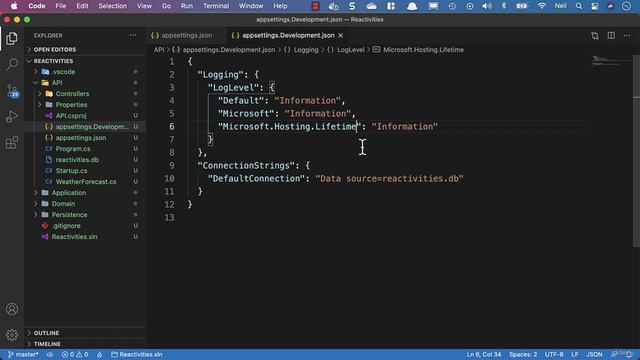
Task: Expand the Domain folder
Action: tap(63, 204)
